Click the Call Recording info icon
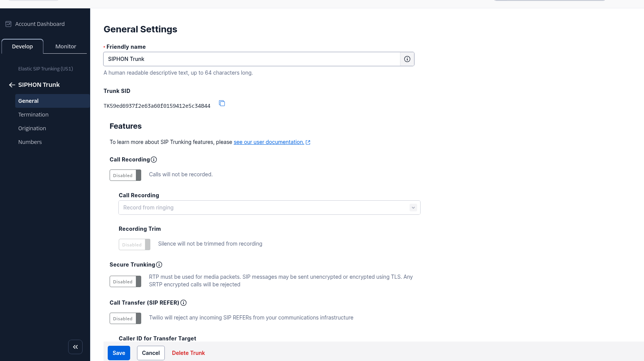 (154, 160)
